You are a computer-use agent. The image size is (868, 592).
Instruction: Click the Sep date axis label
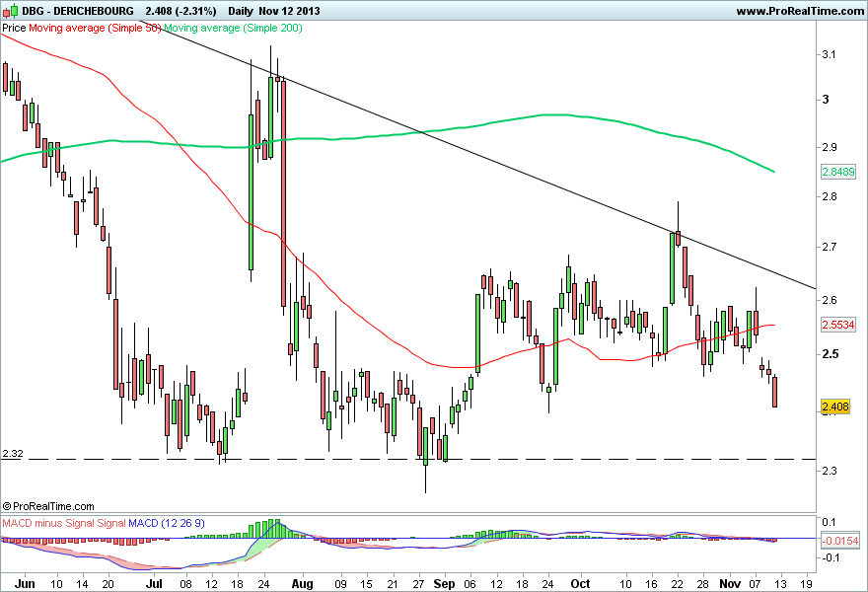pos(444,584)
